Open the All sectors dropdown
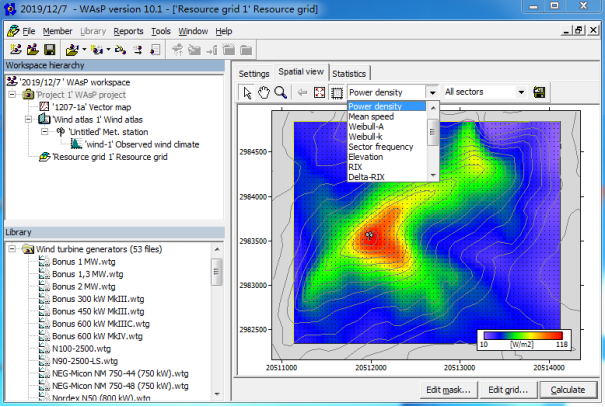The width and height of the screenshot is (605, 407). 519,92
